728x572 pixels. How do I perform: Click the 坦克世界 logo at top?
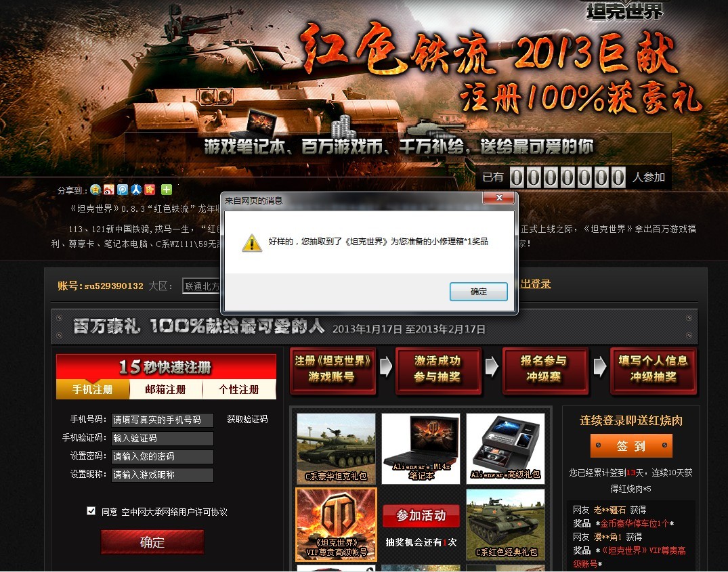(625, 10)
